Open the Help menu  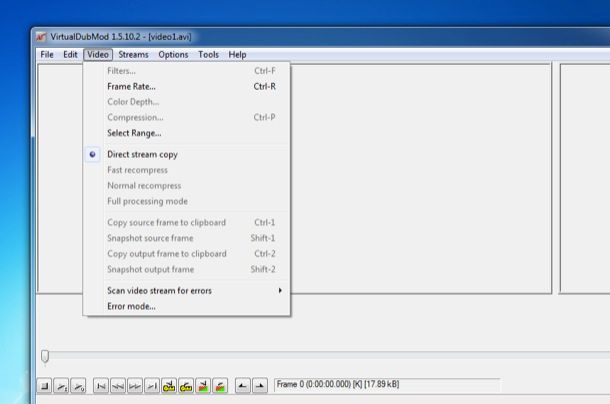tap(237, 54)
